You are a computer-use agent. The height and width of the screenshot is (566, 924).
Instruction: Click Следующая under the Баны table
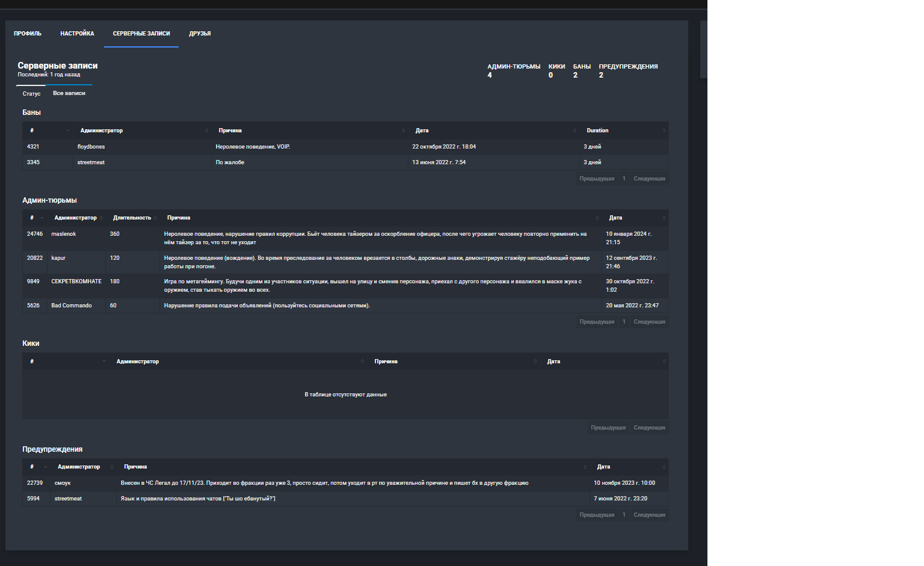649,179
